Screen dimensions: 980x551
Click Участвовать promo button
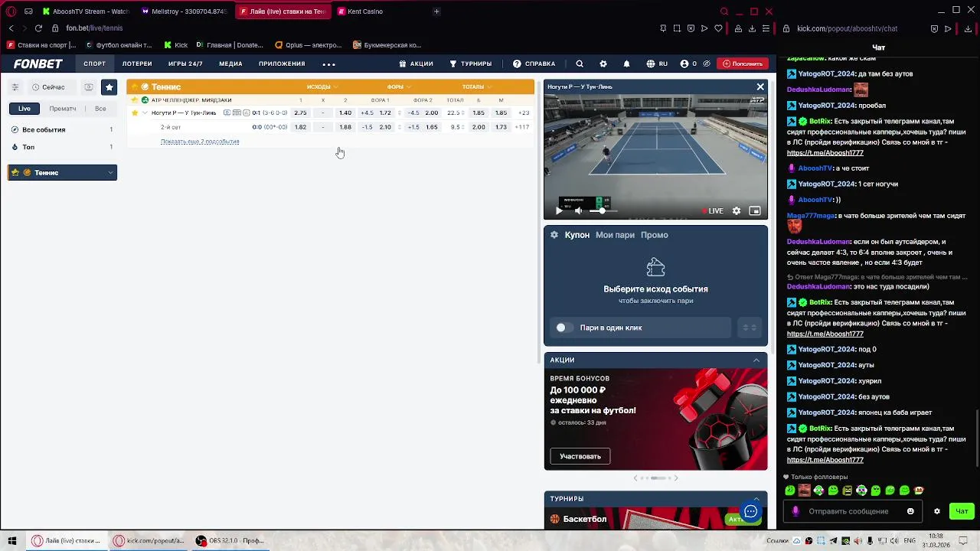(x=580, y=456)
